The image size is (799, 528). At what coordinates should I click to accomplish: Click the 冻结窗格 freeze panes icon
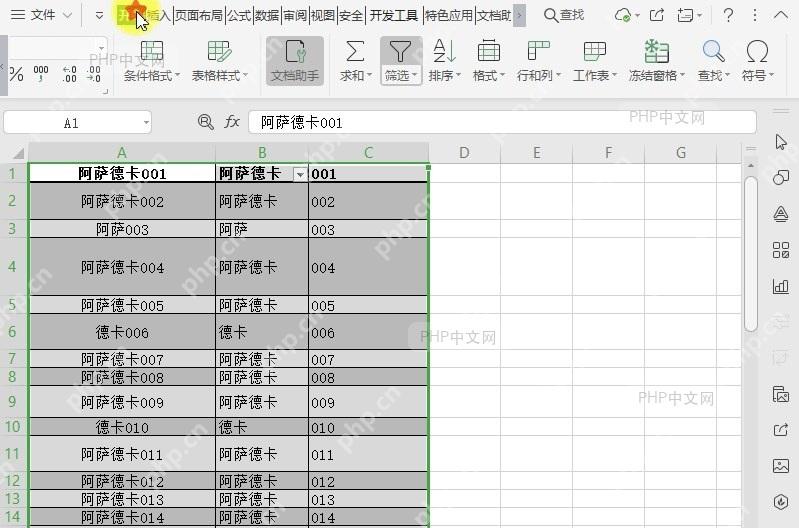tap(656, 51)
